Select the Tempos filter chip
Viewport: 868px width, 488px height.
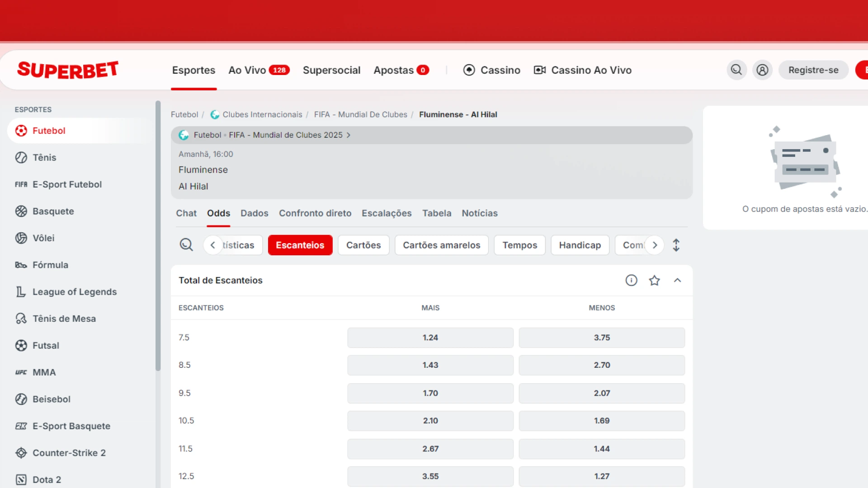pos(519,245)
